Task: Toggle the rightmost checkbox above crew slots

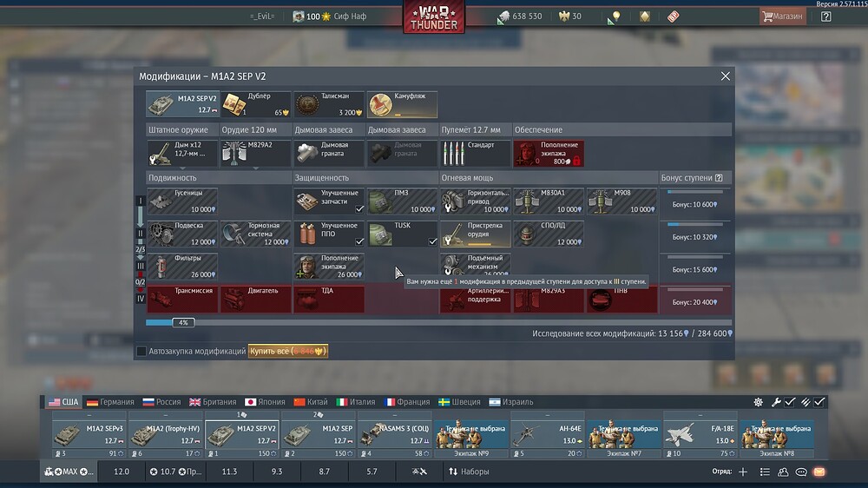Action: tap(819, 402)
